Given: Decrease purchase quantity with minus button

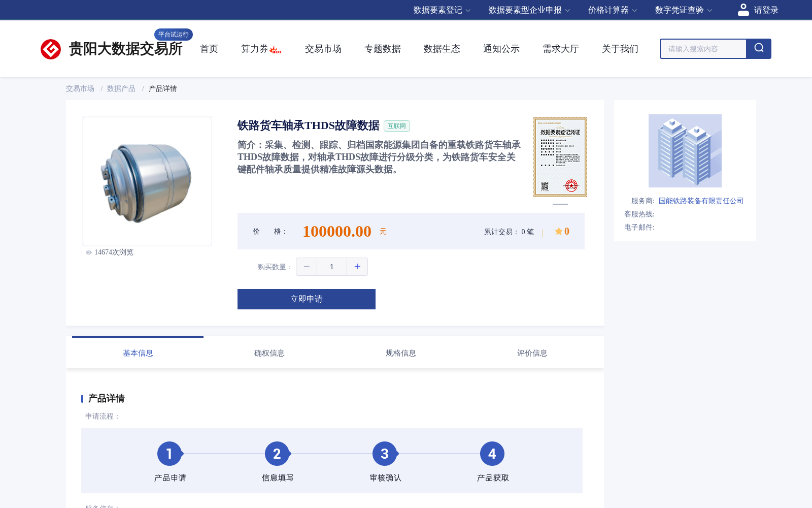Looking at the screenshot, I should click(x=307, y=267).
